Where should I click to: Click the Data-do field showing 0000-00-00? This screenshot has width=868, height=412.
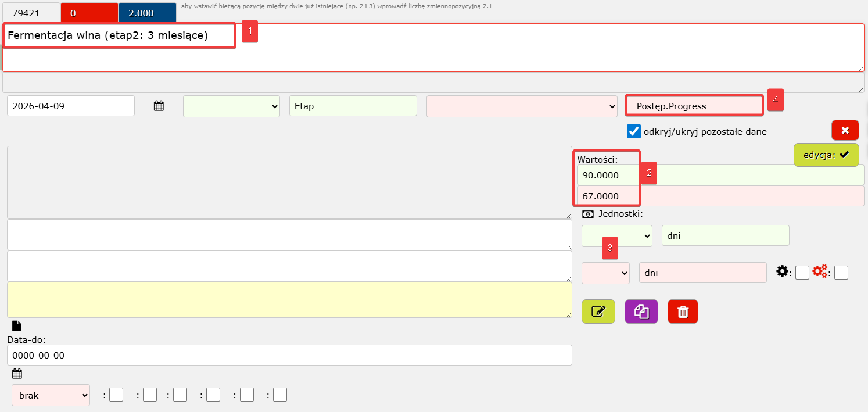tap(289, 355)
